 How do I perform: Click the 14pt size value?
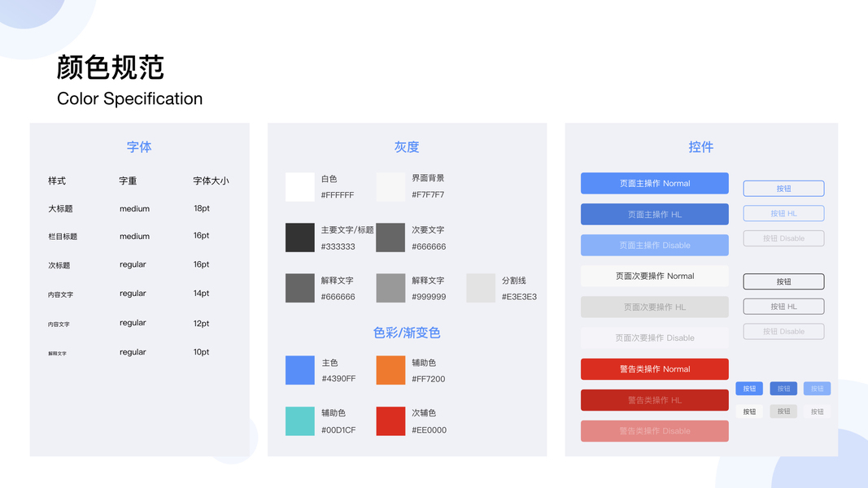[x=202, y=294]
